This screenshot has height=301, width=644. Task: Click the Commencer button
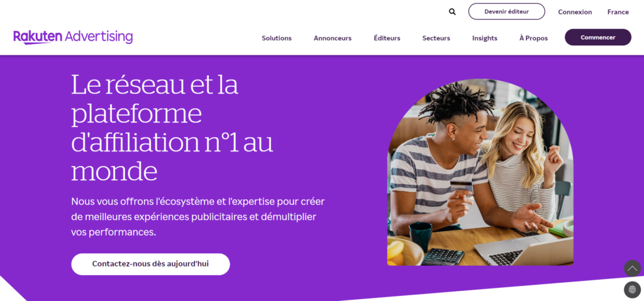point(597,37)
